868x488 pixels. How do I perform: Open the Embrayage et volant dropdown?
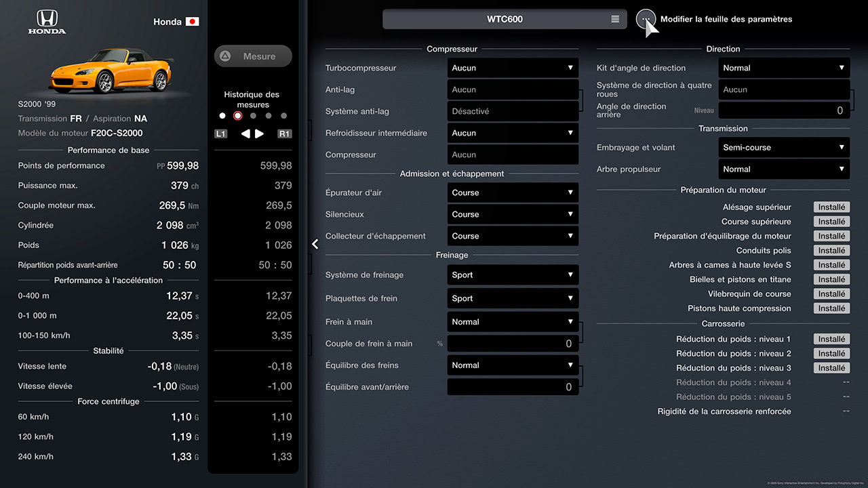coord(784,147)
